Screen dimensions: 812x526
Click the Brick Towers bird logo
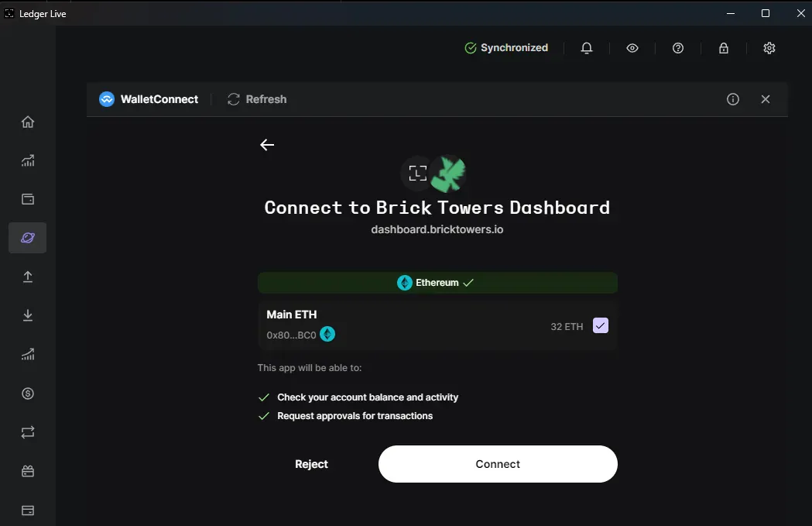point(448,174)
